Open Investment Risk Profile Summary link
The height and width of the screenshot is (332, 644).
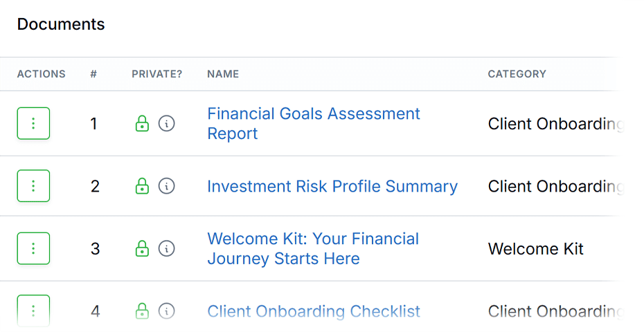point(332,186)
